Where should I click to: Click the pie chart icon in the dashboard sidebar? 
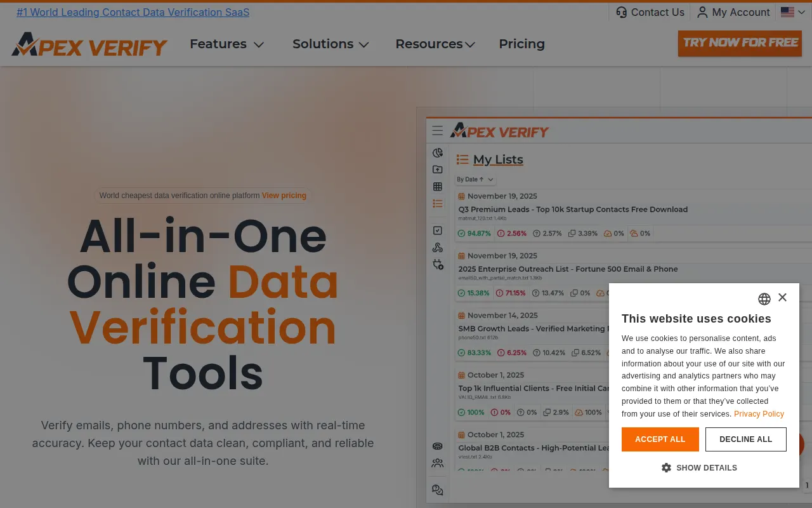pyautogui.click(x=438, y=153)
